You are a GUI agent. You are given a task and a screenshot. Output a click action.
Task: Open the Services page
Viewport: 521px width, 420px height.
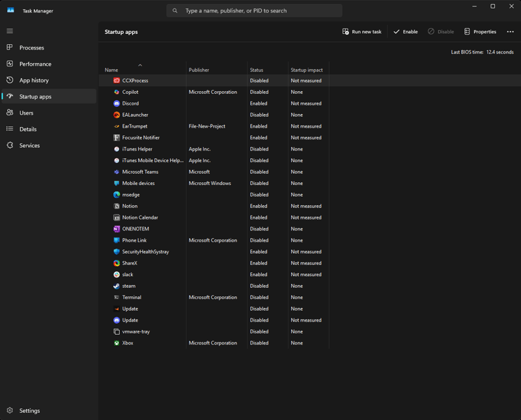49,146
